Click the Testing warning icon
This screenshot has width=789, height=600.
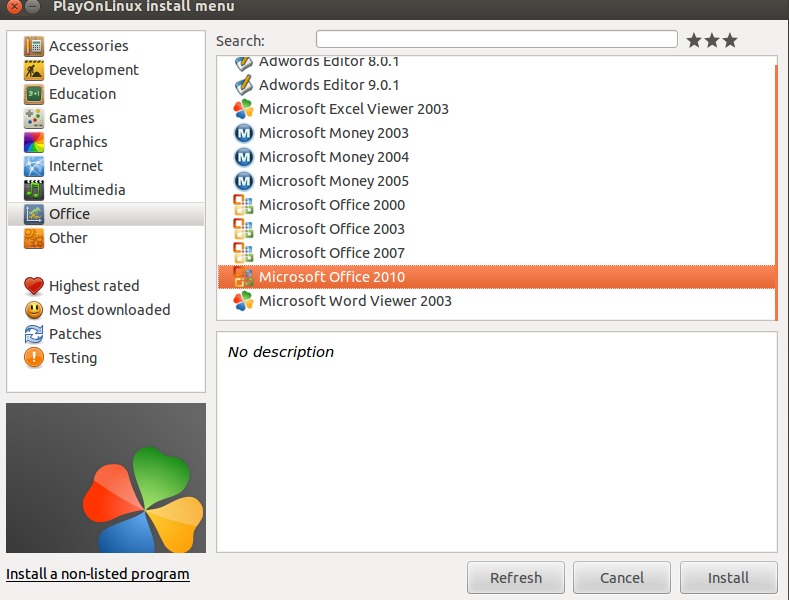point(34,358)
